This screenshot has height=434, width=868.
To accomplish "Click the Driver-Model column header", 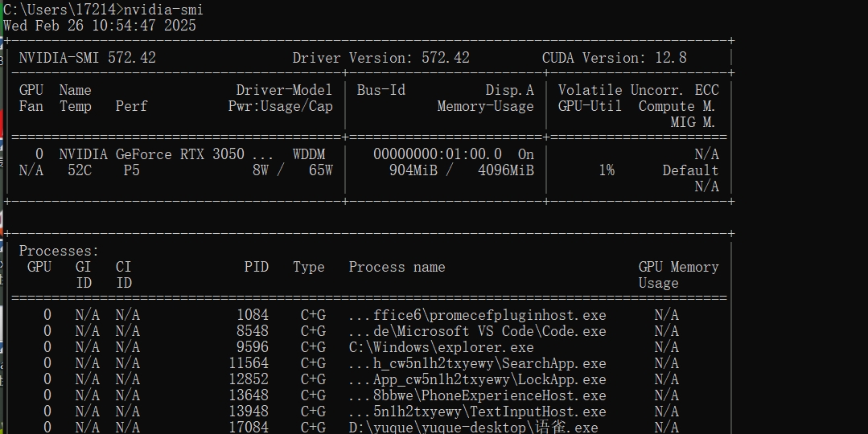I will 285,90.
